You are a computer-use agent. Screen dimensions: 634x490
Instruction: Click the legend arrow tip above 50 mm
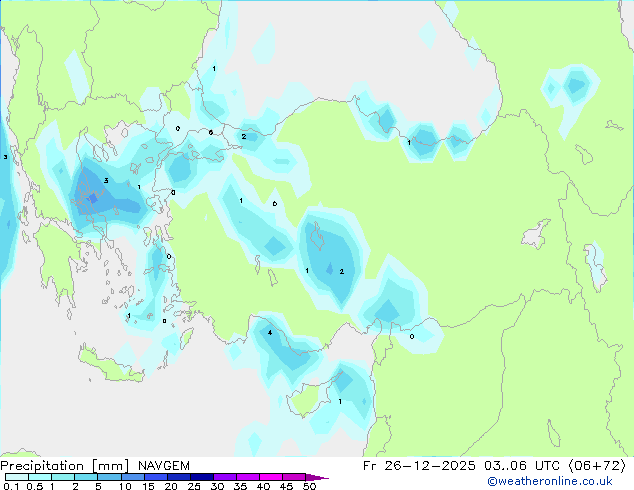[x=317, y=477]
